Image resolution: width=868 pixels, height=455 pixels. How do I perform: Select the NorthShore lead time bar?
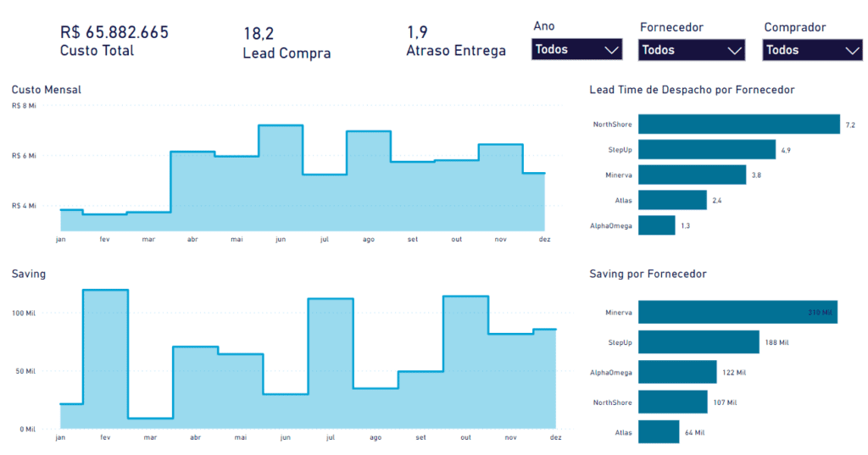click(739, 124)
